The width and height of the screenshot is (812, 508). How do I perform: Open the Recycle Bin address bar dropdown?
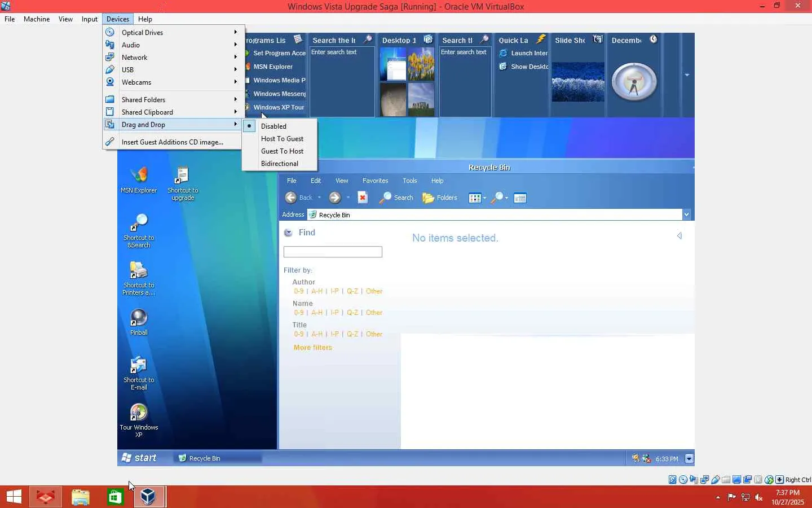[687, 214]
